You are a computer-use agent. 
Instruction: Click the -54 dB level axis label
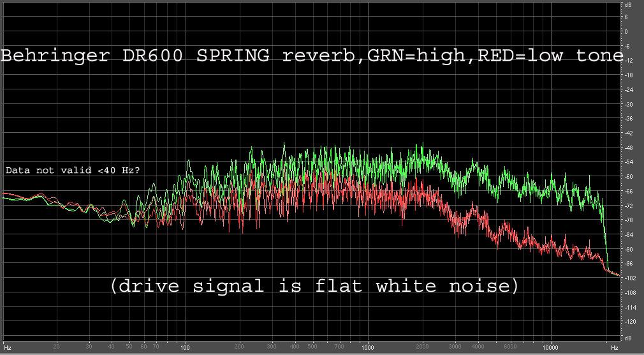pos(629,162)
